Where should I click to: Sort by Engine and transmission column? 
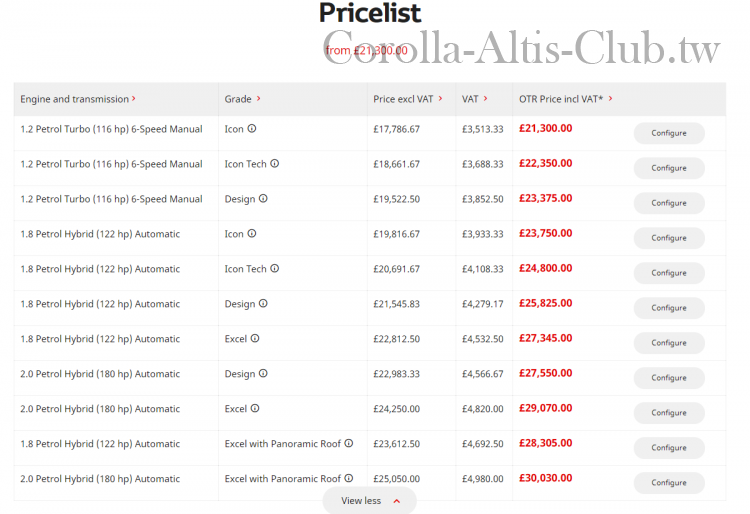(78, 99)
